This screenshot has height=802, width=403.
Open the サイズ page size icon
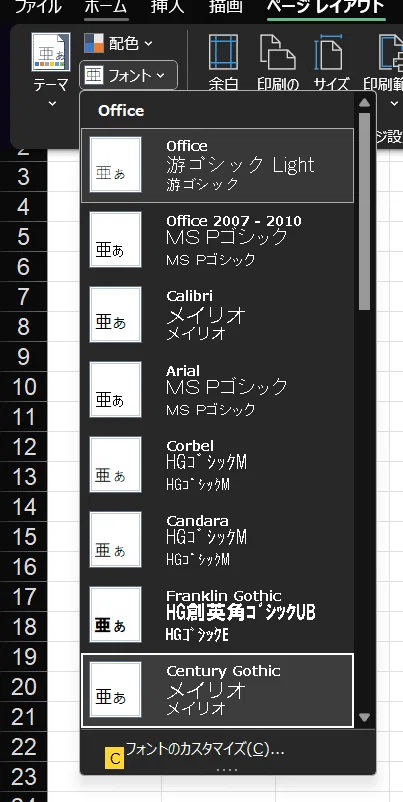click(330, 52)
